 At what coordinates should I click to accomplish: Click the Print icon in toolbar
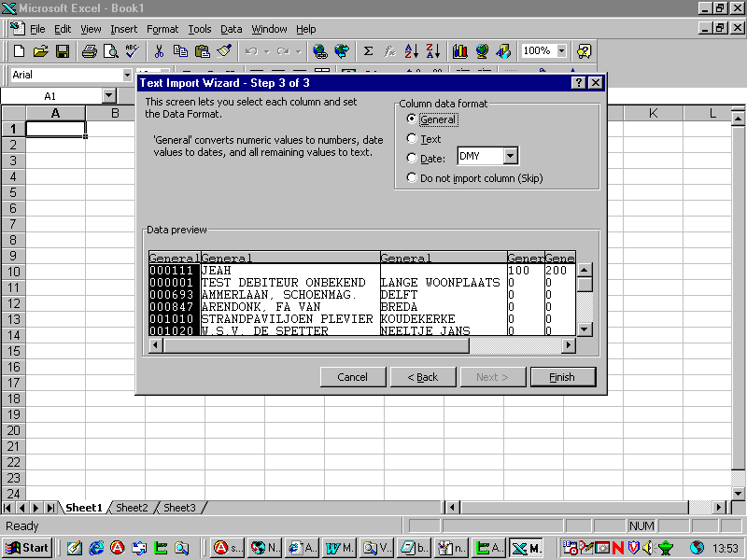click(x=90, y=51)
